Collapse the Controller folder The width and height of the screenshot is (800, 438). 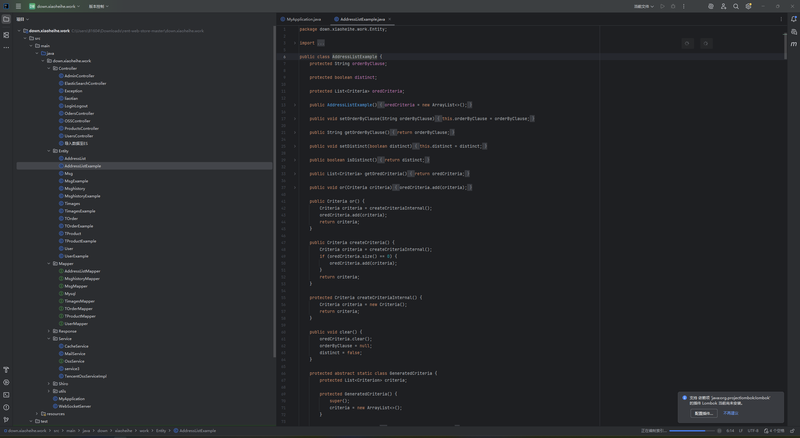[x=49, y=68]
